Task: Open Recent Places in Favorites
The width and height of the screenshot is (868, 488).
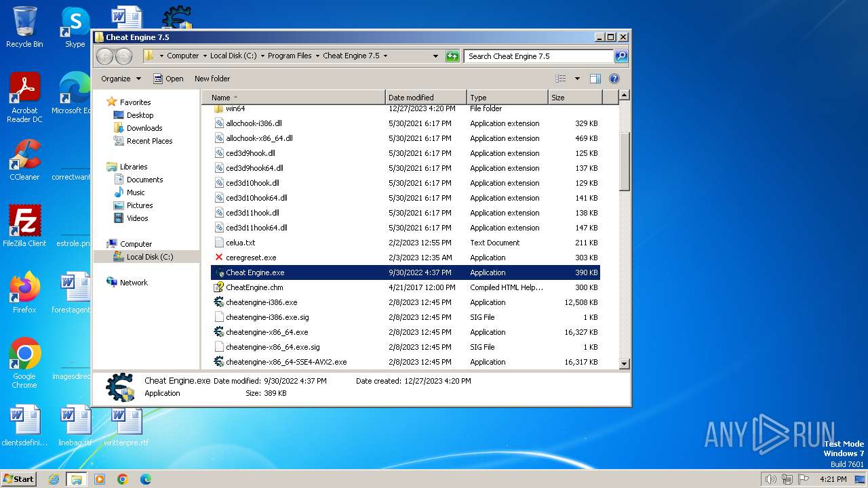Action: (149, 141)
